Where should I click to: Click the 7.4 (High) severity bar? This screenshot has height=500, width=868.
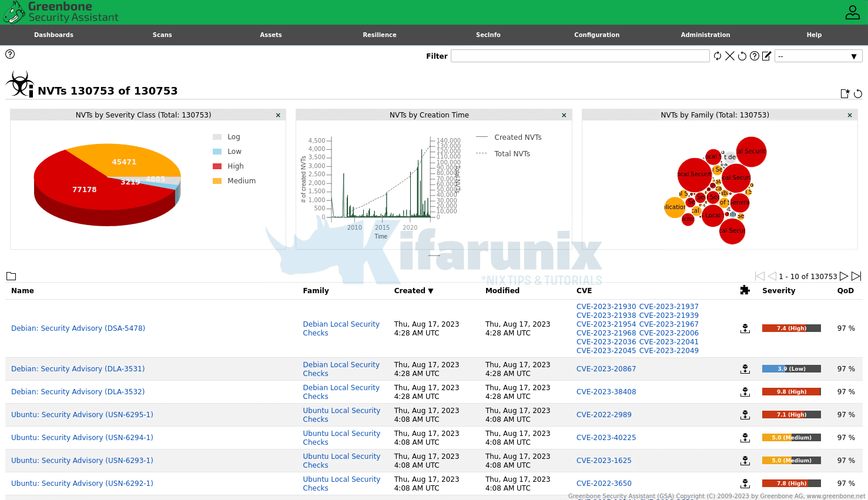pos(791,328)
